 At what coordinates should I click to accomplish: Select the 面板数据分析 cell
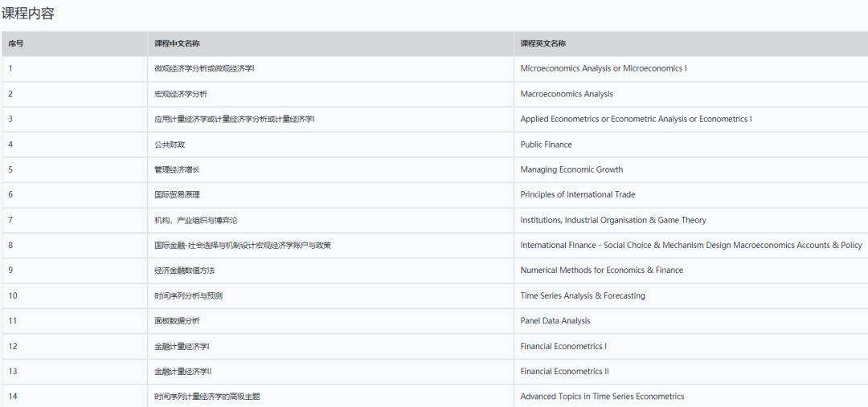coord(177,320)
